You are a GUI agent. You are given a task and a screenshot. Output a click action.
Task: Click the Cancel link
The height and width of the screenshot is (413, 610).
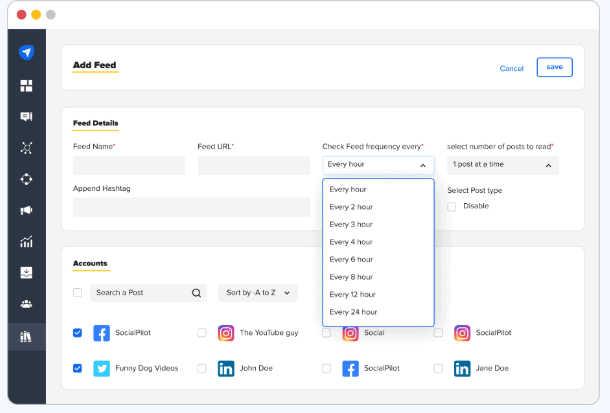click(x=511, y=68)
